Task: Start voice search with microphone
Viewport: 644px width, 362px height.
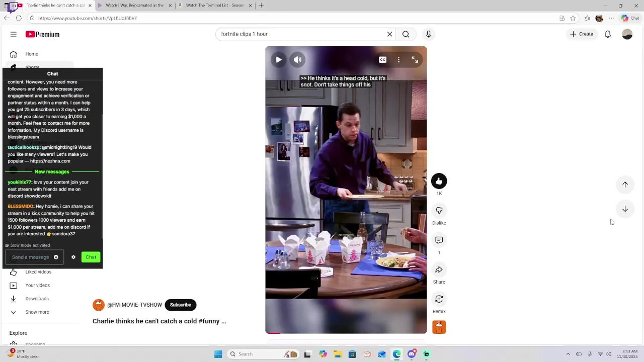Action: click(429, 34)
